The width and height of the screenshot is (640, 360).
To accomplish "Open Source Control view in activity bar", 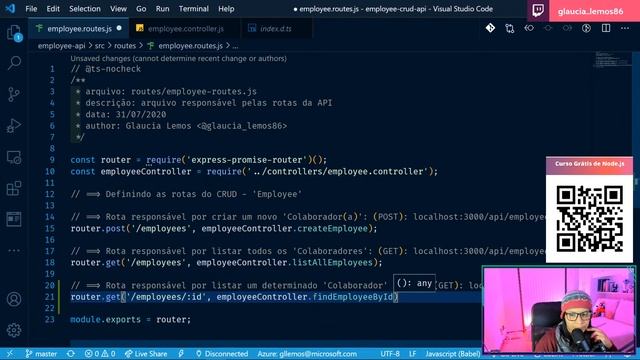I will pos(14,94).
